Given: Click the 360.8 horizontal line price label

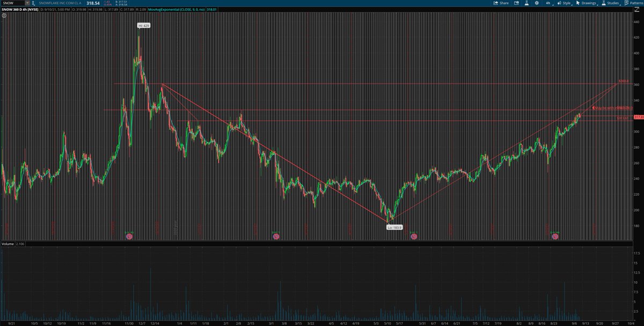Looking at the screenshot, I should coord(624,81).
